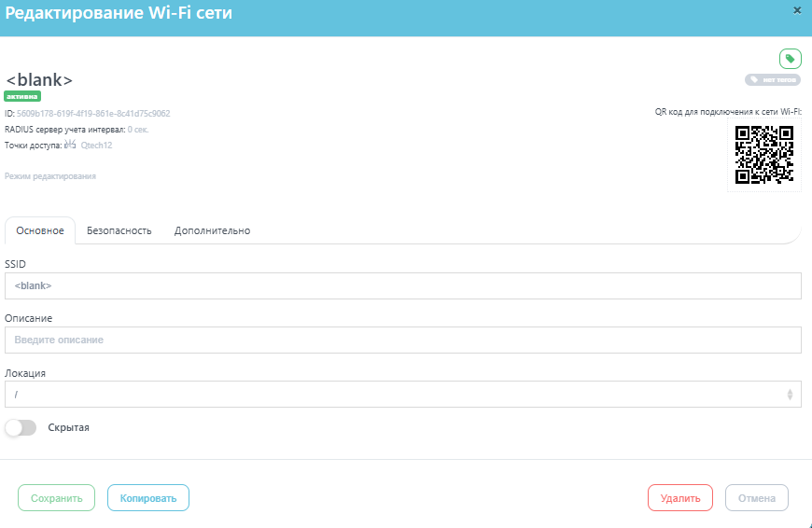Viewport: 812px width, 528px height.
Task: Click the Копировать button
Action: click(148, 498)
